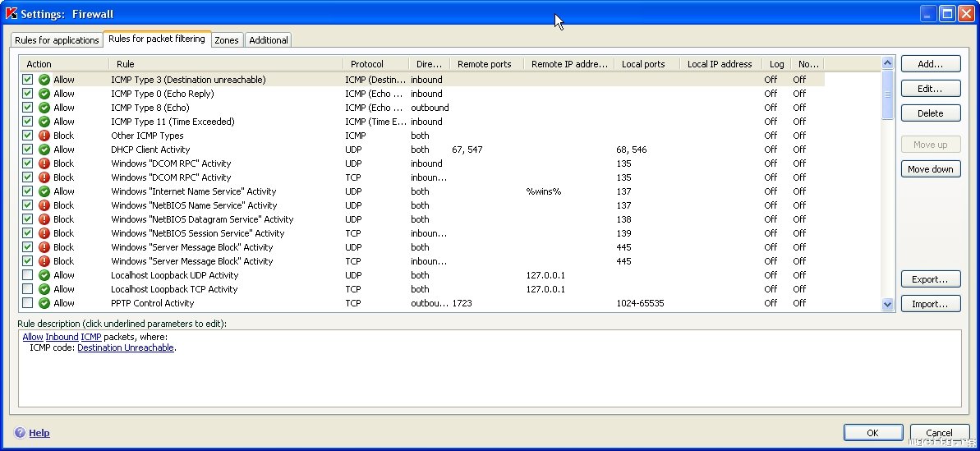Click the red Block icon for NetBIOS Datagram Service
This screenshot has height=451, width=980.
[44, 219]
